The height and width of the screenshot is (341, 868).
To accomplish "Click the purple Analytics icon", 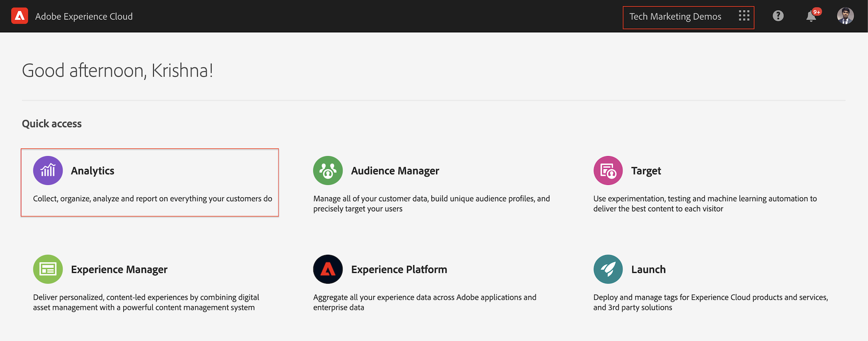I will pos(48,170).
